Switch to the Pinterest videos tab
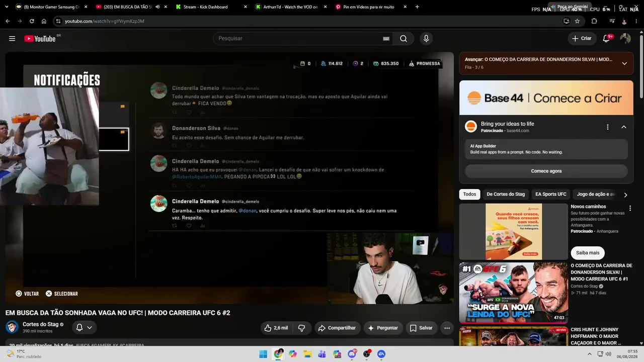The width and height of the screenshot is (644, 362). pyautogui.click(x=371, y=7)
